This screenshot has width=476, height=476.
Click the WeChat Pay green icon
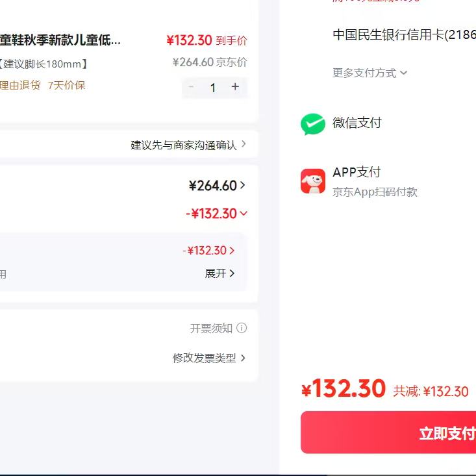click(x=313, y=123)
